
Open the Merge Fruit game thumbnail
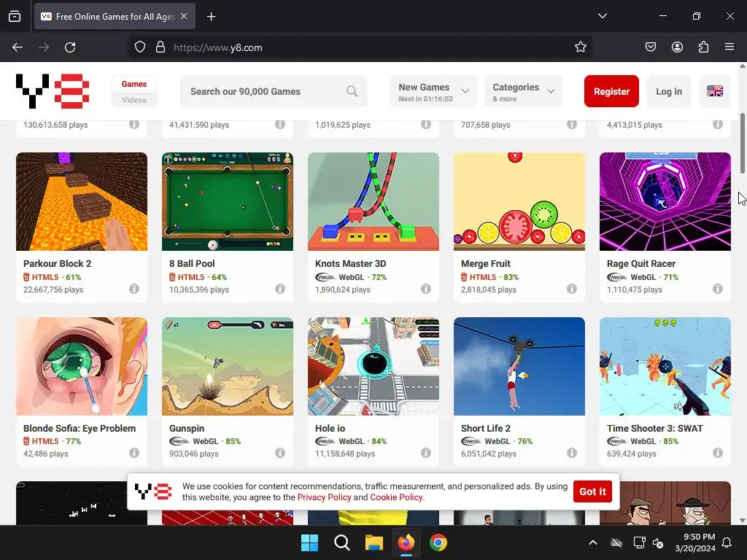[x=519, y=201]
